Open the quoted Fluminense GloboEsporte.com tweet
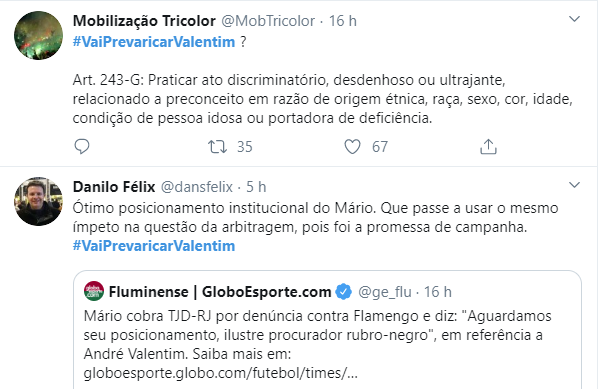 tap(327, 330)
